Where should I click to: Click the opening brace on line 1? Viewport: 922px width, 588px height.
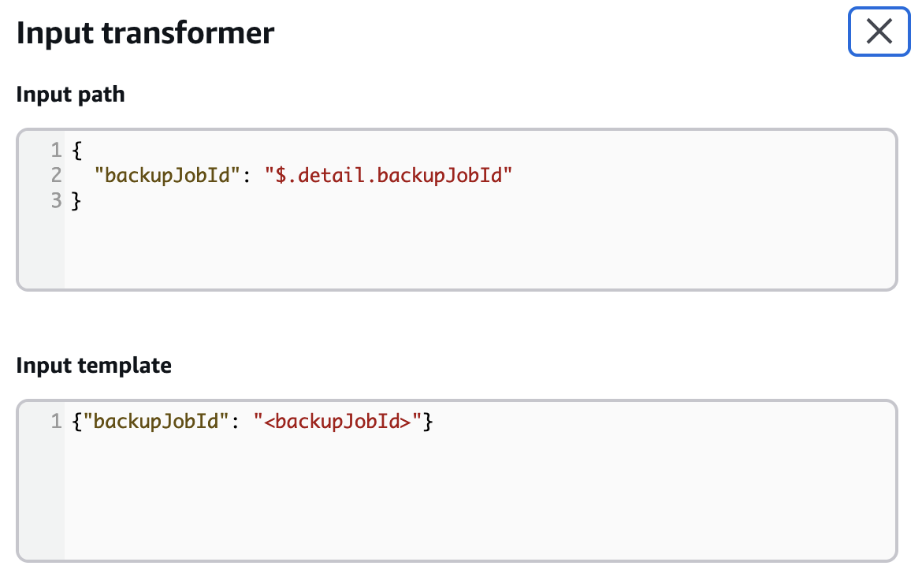tap(76, 150)
